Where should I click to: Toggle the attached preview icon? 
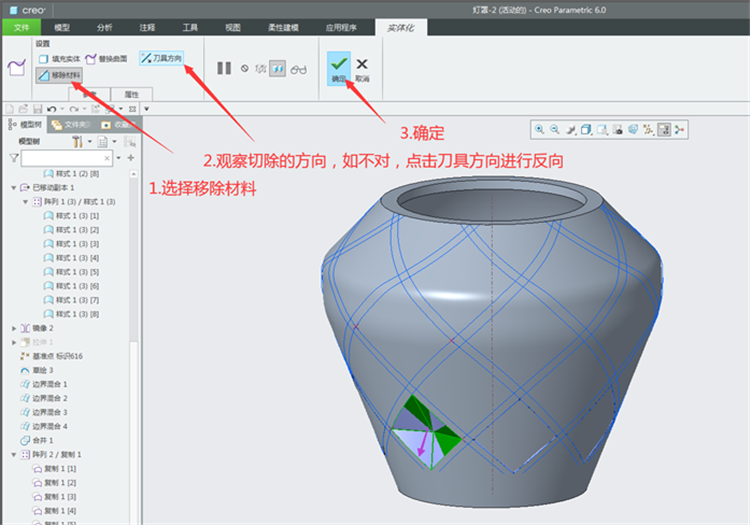[277, 69]
